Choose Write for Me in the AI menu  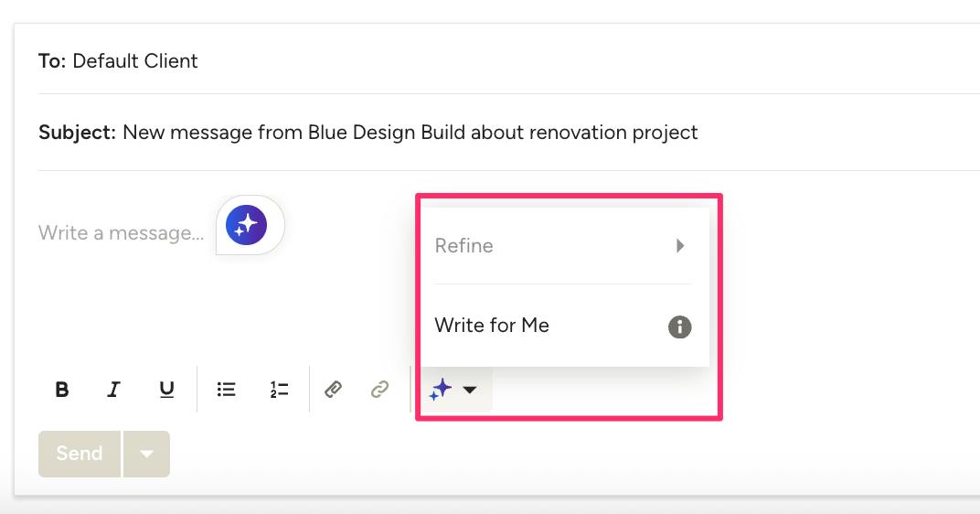click(492, 326)
